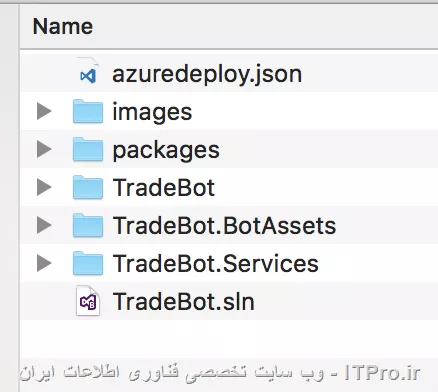This screenshot has height=392, width=438.
Task: Click the TradeBot folder icon
Action: click(88, 187)
